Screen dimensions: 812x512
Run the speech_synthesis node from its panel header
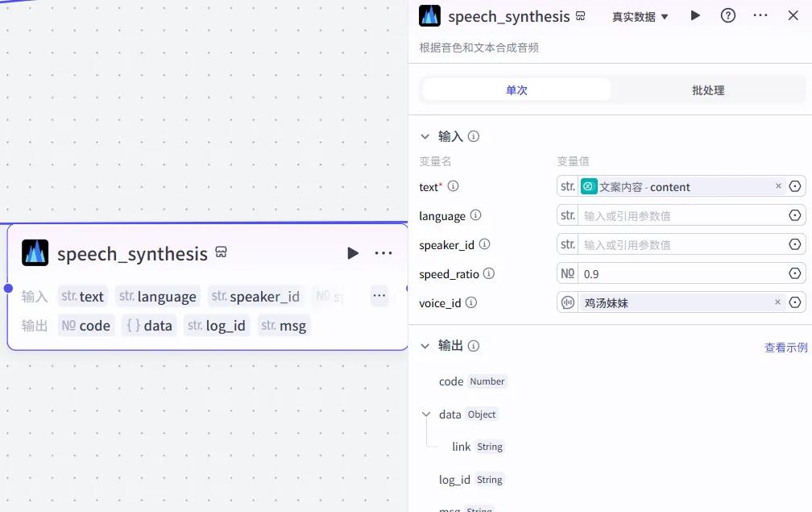[x=694, y=15]
